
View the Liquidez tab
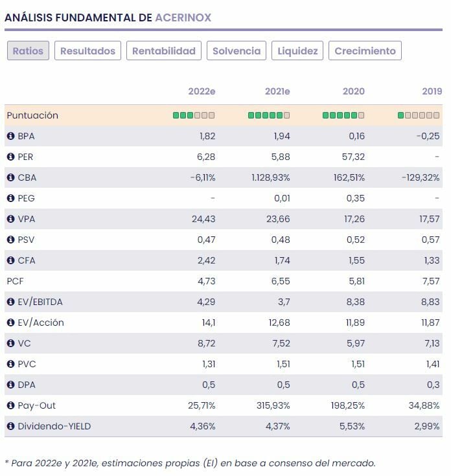298,51
